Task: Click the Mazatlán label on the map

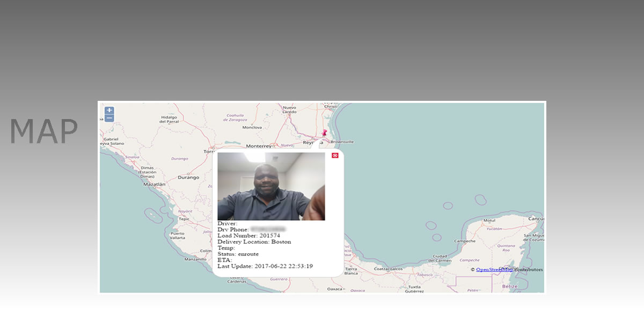Action: click(154, 184)
